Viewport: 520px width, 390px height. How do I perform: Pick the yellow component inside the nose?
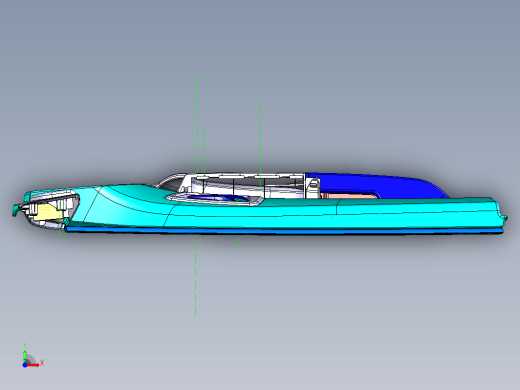(x=47, y=212)
